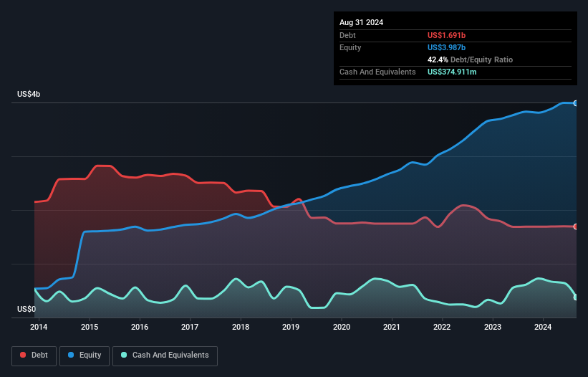Select the 2016 label on the x-axis
The width and height of the screenshot is (588, 377).
[x=140, y=327]
